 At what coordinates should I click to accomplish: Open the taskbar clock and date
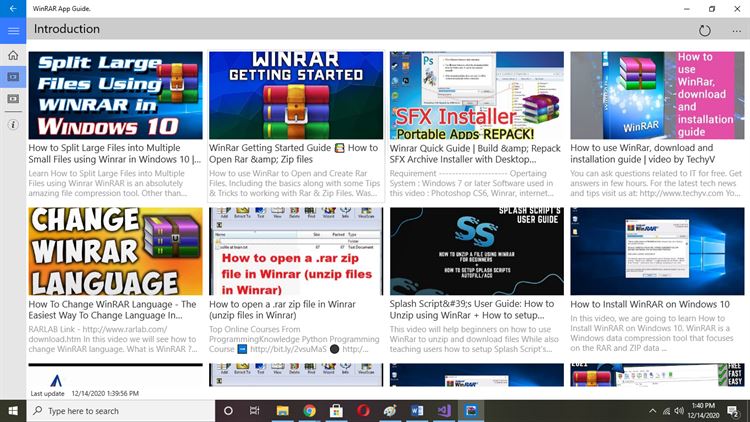[703, 411]
